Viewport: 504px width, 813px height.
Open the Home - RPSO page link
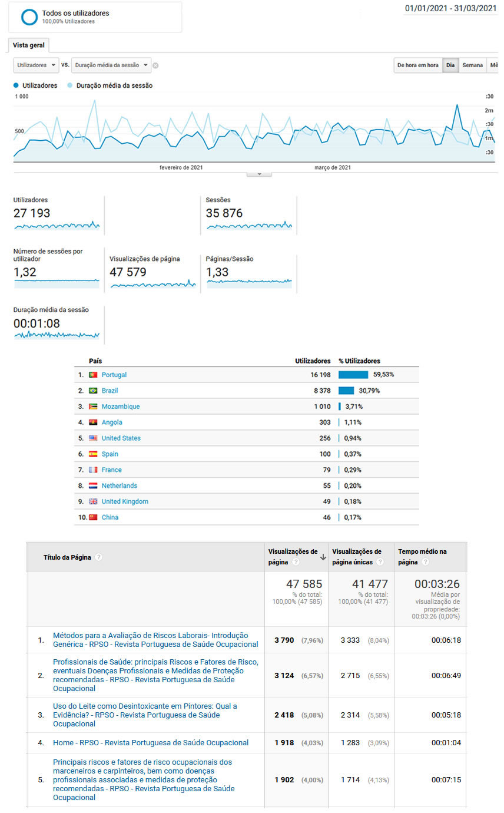[151, 742]
